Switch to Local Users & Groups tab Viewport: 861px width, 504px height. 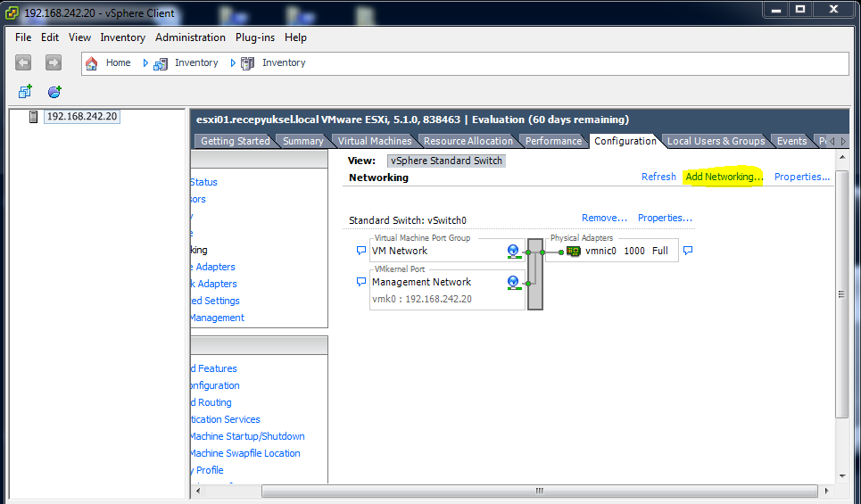coord(716,141)
